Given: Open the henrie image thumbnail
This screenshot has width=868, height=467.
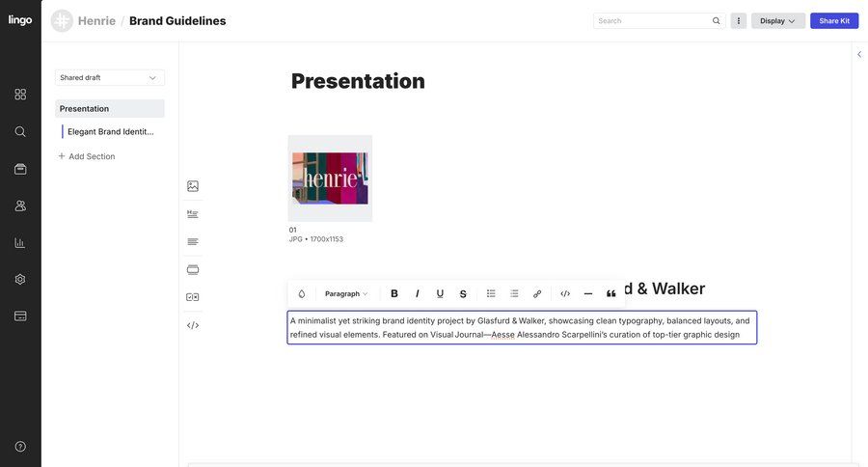Looking at the screenshot, I should tap(330, 179).
